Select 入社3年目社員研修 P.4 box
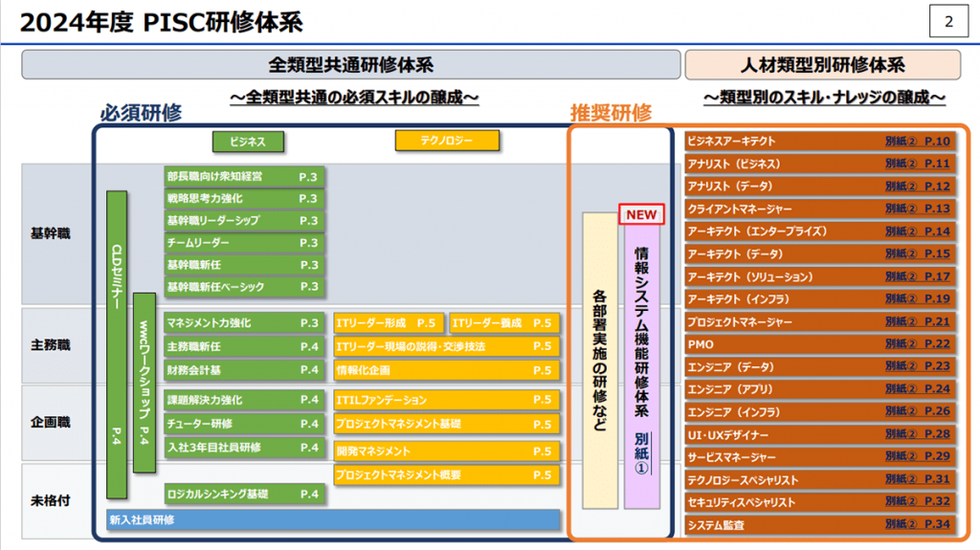 (x=244, y=448)
